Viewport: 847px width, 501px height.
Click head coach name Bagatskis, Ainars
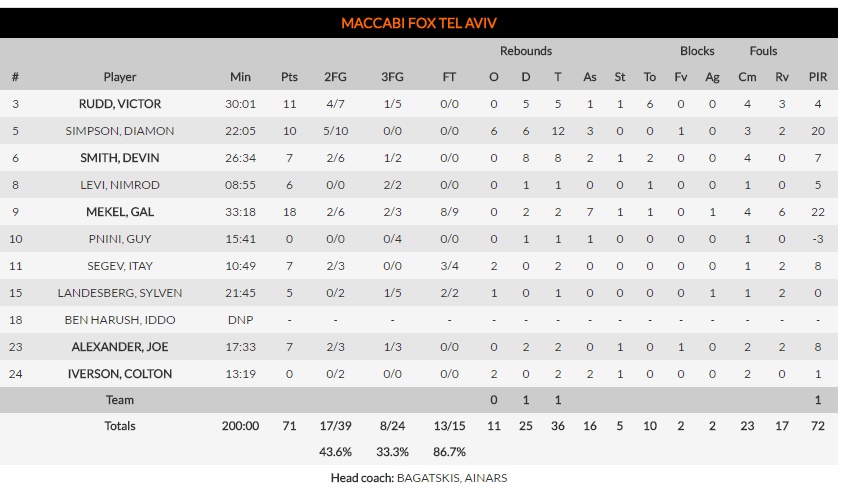point(452,478)
